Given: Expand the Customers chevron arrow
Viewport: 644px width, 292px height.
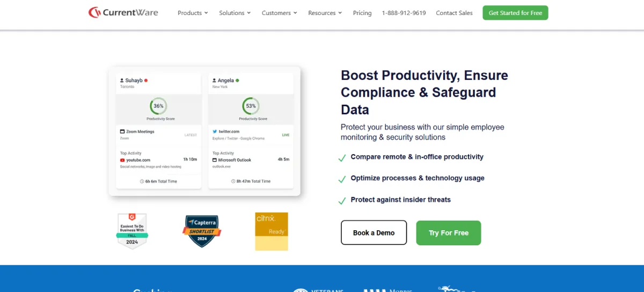Looking at the screenshot, I should click(x=295, y=13).
